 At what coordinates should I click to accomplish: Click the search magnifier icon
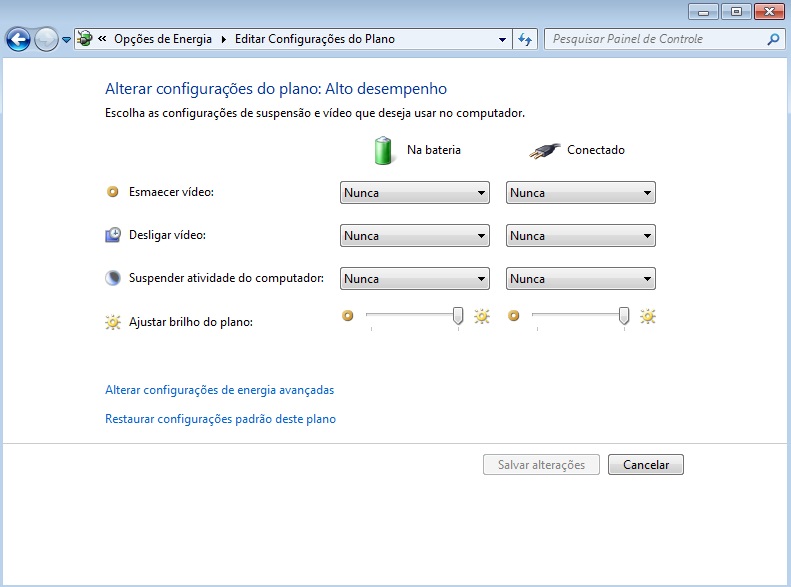click(x=773, y=40)
